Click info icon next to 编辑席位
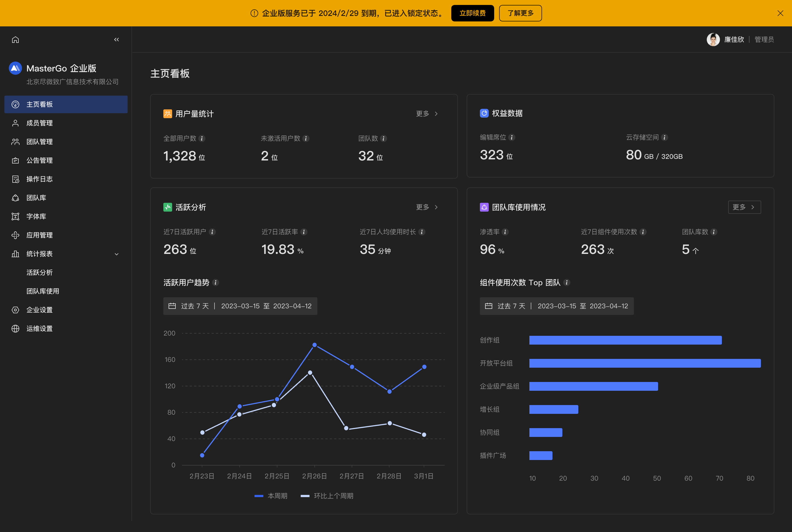 (x=512, y=137)
